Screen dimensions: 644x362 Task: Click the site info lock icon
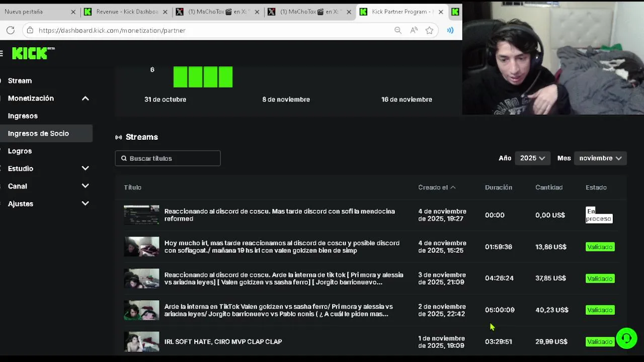30,30
